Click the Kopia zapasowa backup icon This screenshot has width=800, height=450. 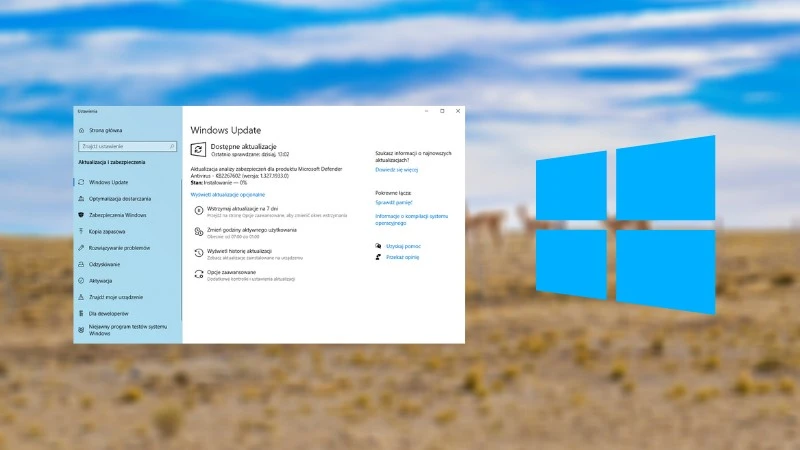(81, 231)
